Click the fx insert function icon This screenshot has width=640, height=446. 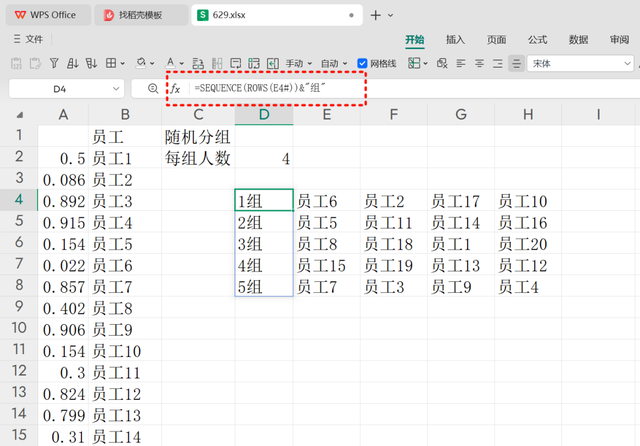pyautogui.click(x=176, y=89)
